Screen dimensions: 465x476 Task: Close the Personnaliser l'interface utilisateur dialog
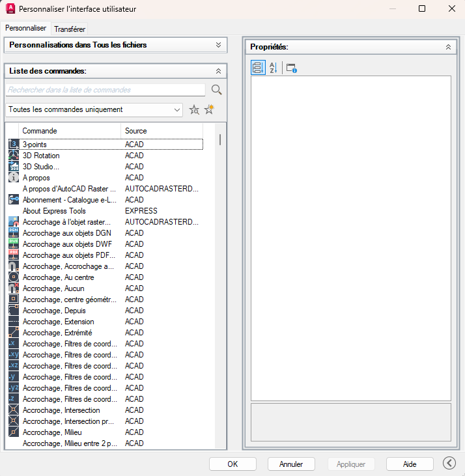point(452,8)
